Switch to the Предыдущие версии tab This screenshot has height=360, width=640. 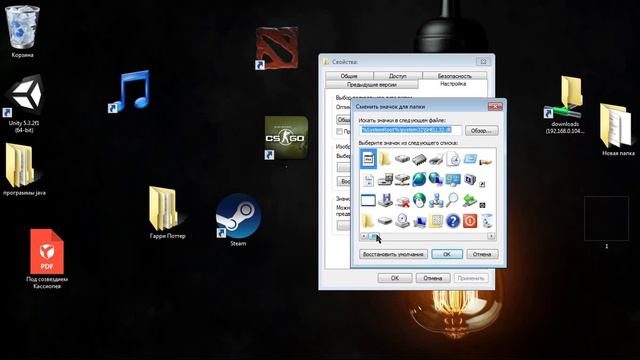pyautogui.click(x=372, y=85)
